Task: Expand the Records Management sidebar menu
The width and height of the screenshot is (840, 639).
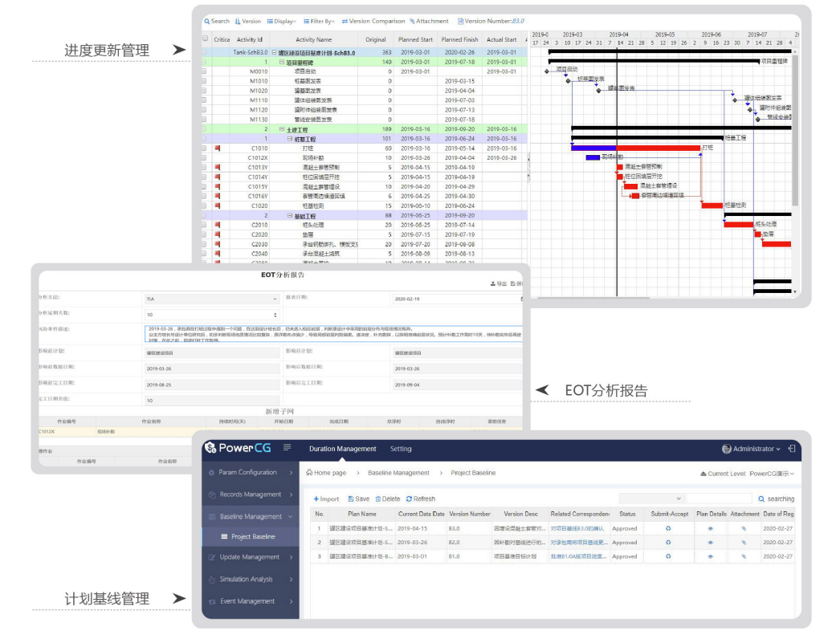Action: [x=251, y=495]
